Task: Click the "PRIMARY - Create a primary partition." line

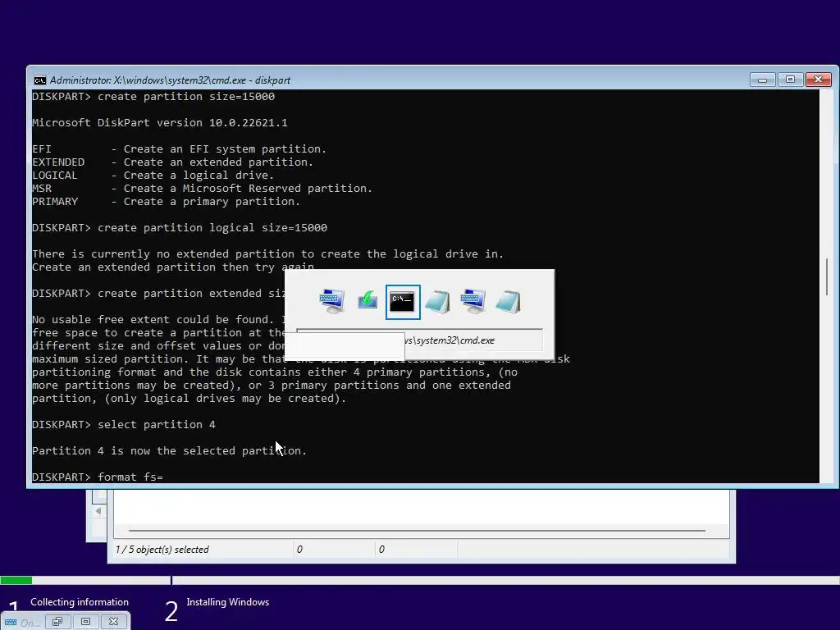Action: [x=166, y=202]
